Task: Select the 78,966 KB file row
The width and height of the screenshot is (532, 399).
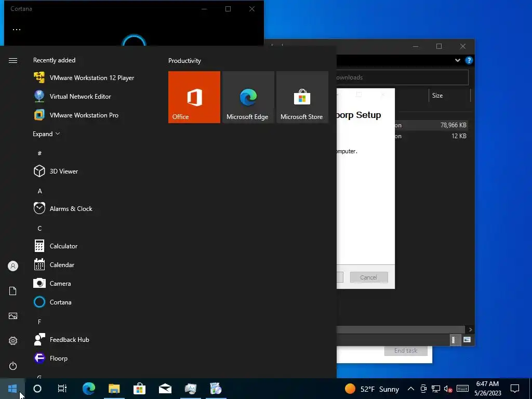Action: (x=432, y=125)
